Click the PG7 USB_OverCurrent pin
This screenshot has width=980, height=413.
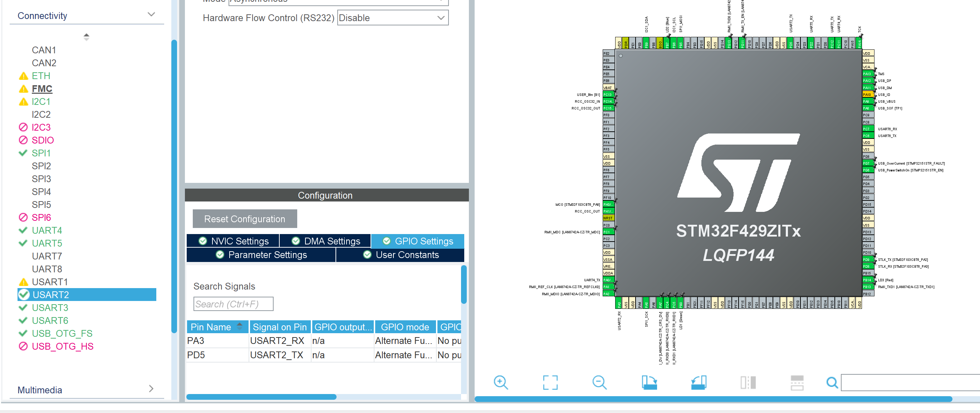point(868,163)
